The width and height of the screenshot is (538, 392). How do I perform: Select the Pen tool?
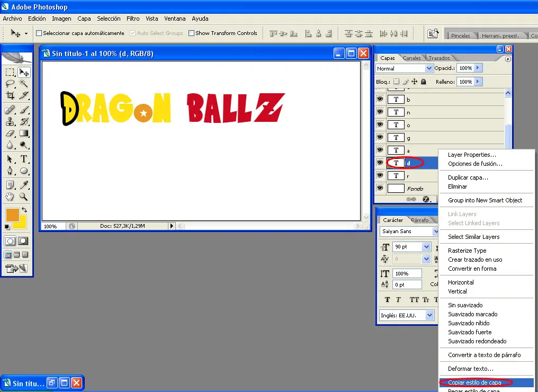(10, 171)
